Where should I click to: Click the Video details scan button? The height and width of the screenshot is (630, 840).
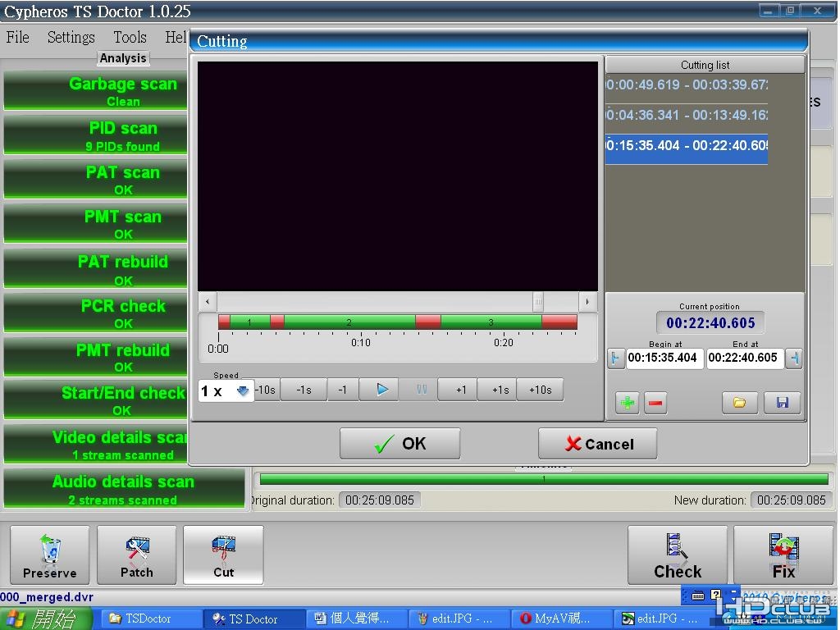click(x=96, y=445)
